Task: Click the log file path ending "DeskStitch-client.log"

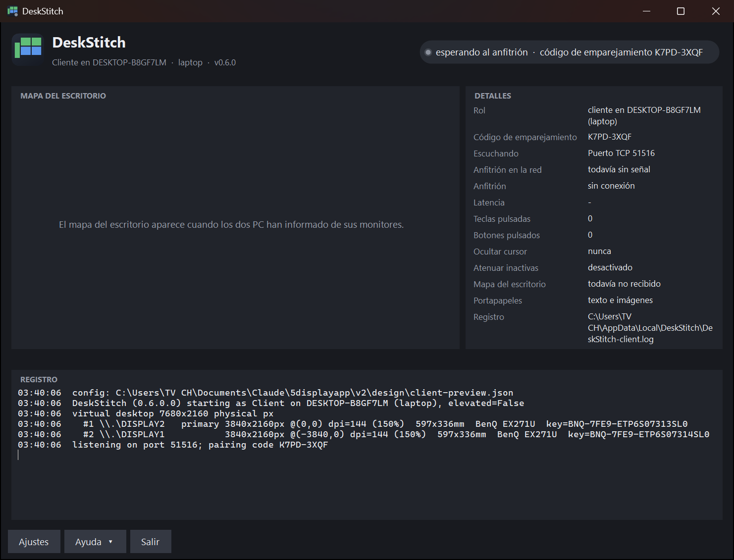Action: (x=650, y=328)
